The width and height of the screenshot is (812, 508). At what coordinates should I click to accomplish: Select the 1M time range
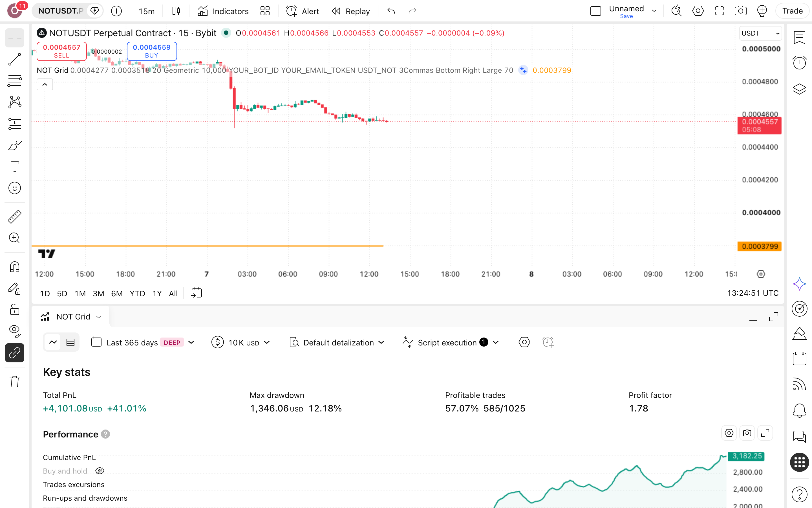click(x=80, y=294)
